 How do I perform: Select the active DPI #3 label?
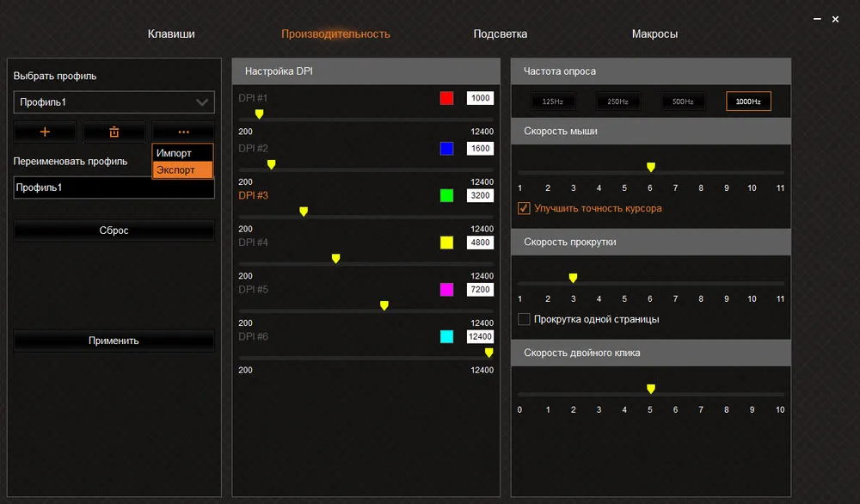point(253,196)
